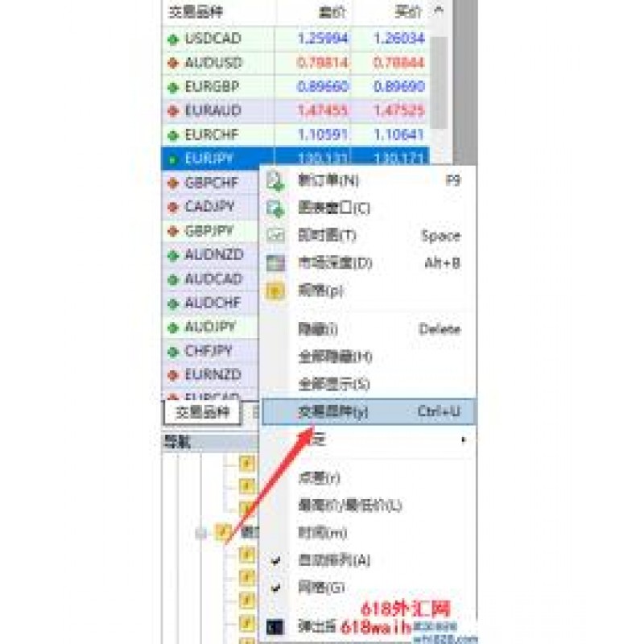Click the New Order (新订单) icon

pos(275,181)
